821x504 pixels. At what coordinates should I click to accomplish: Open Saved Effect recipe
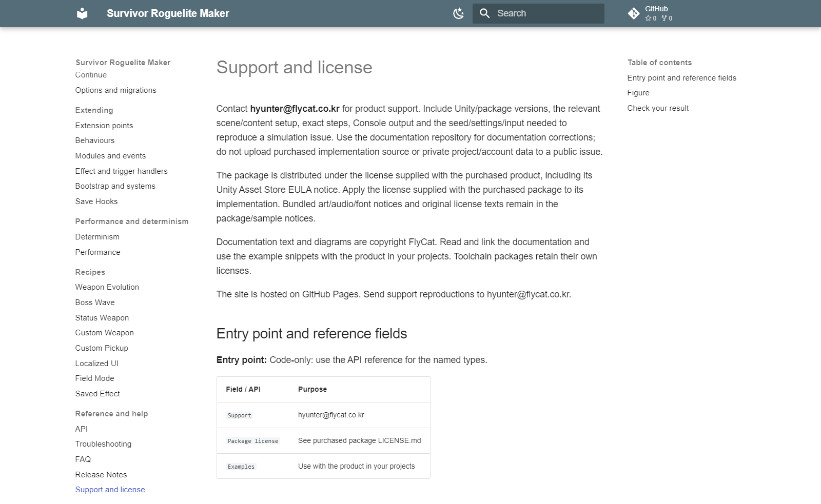point(97,394)
